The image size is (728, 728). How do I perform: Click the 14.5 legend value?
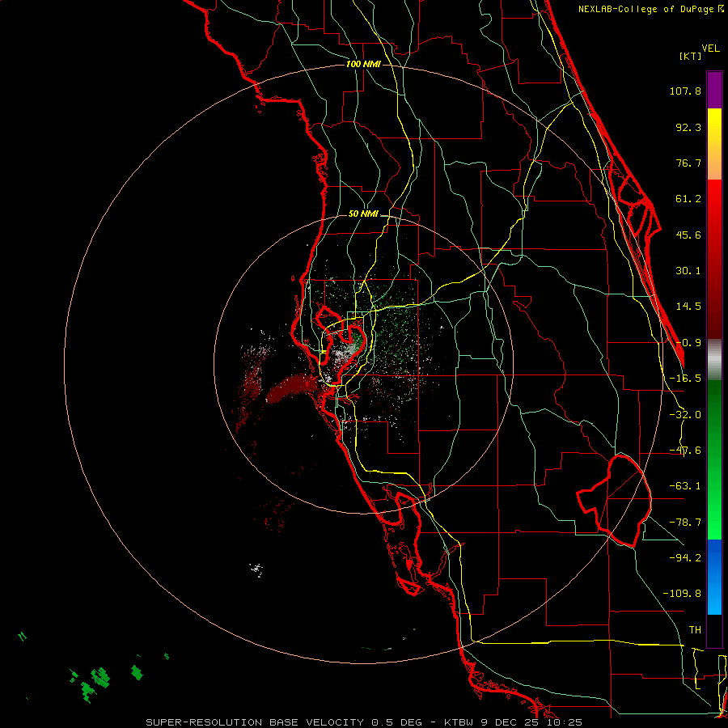coord(688,307)
